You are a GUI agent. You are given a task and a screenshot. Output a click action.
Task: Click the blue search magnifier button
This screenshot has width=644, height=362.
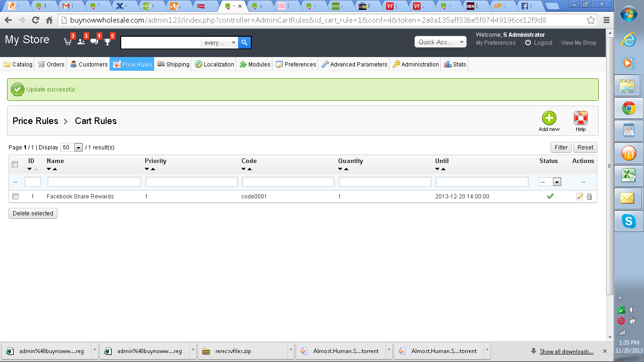click(244, 42)
